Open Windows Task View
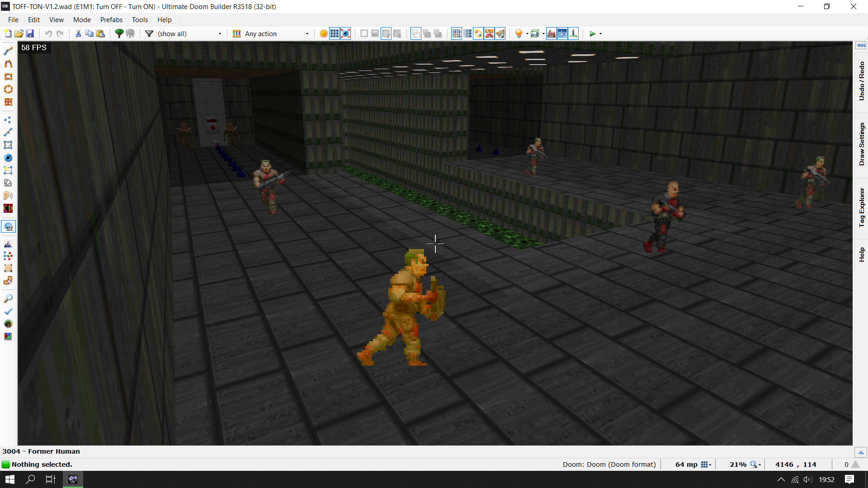This screenshot has width=868, height=488. pos(51,479)
